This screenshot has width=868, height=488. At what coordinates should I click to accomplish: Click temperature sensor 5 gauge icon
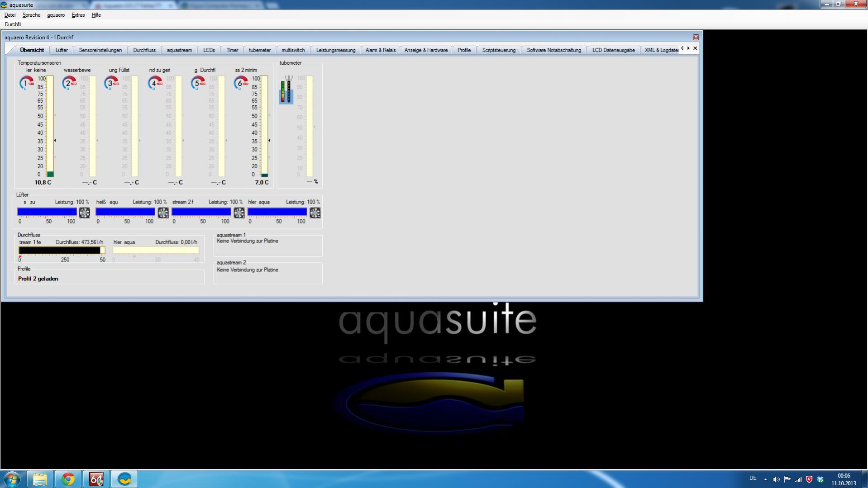pyautogui.click(x=198, y=83)
